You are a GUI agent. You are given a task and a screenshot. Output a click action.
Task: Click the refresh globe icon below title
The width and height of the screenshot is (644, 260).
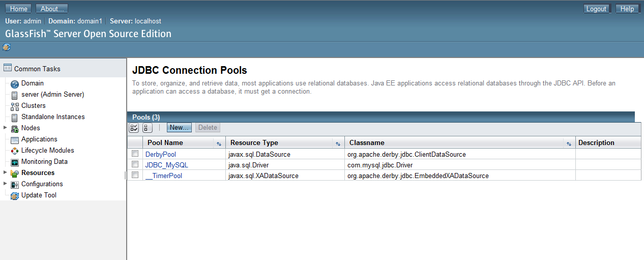[7, 47]
